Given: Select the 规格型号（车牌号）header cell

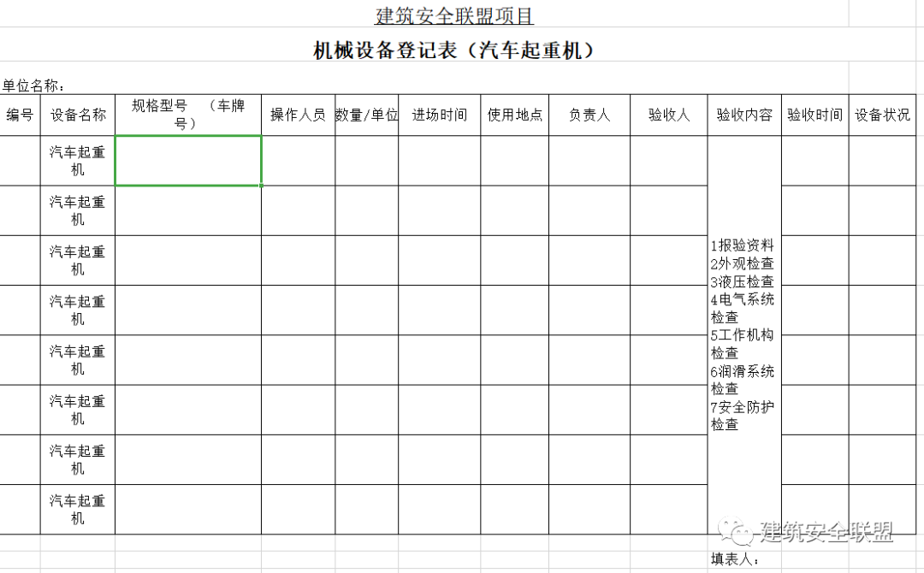Looking at the screenshot, I should pyautogui.click(x=188, y=115).
